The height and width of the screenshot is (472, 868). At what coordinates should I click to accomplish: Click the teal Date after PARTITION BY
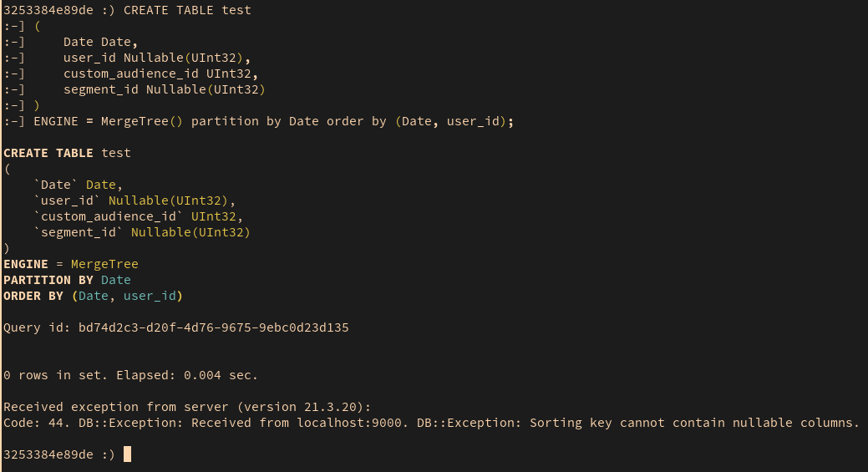[x=116, y=281]
